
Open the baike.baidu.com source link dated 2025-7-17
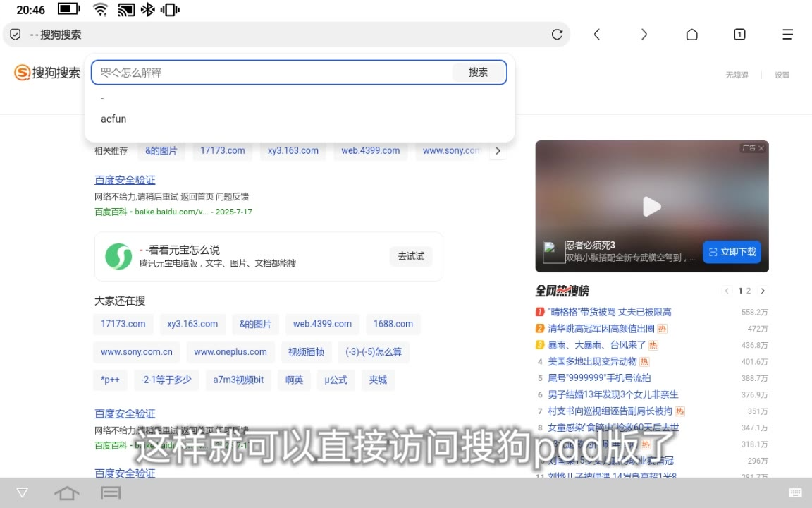click(173, 212)
